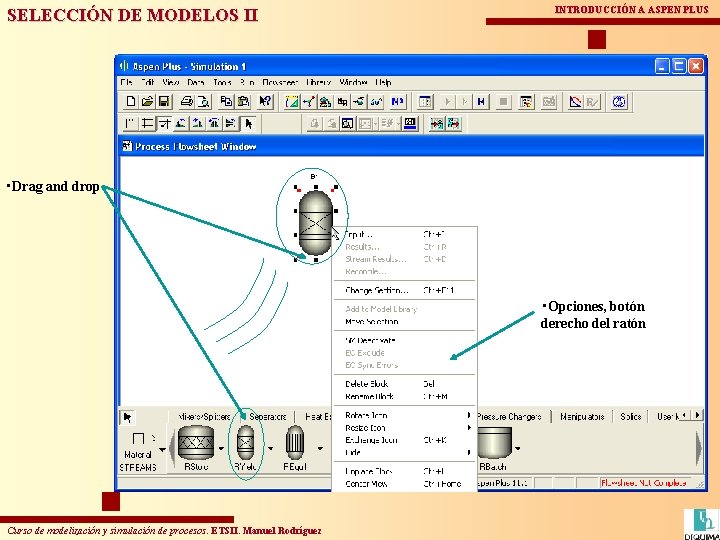The image size is (720, 540).
Task: Choose Deactivate in the context menu
Action: [405, 341]
